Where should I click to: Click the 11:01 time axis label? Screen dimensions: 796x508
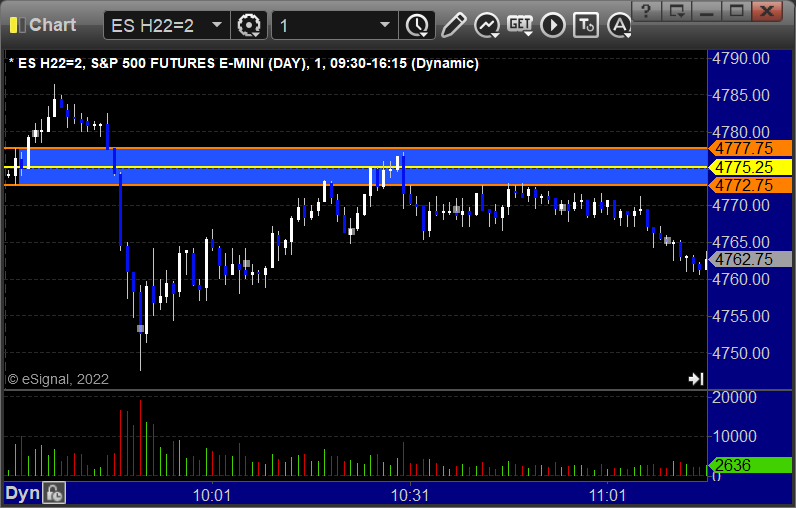pos(607,495)
